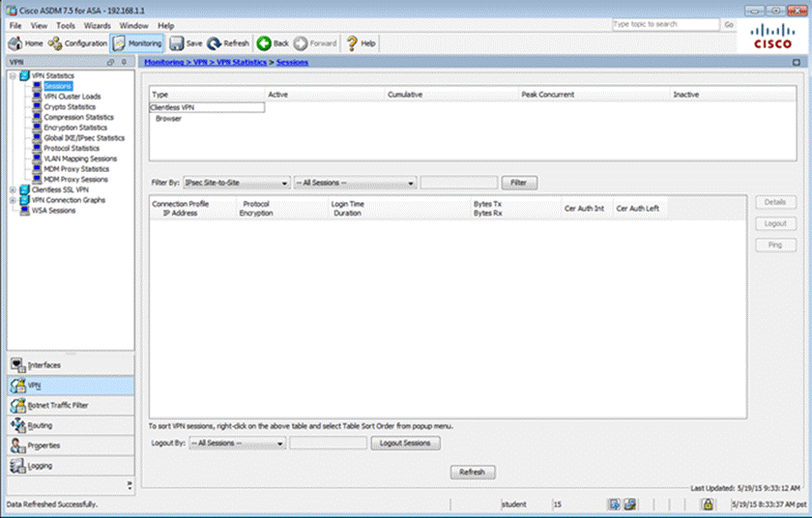
Task: Open the Wizards menu
Action: [x=98, y=25]
